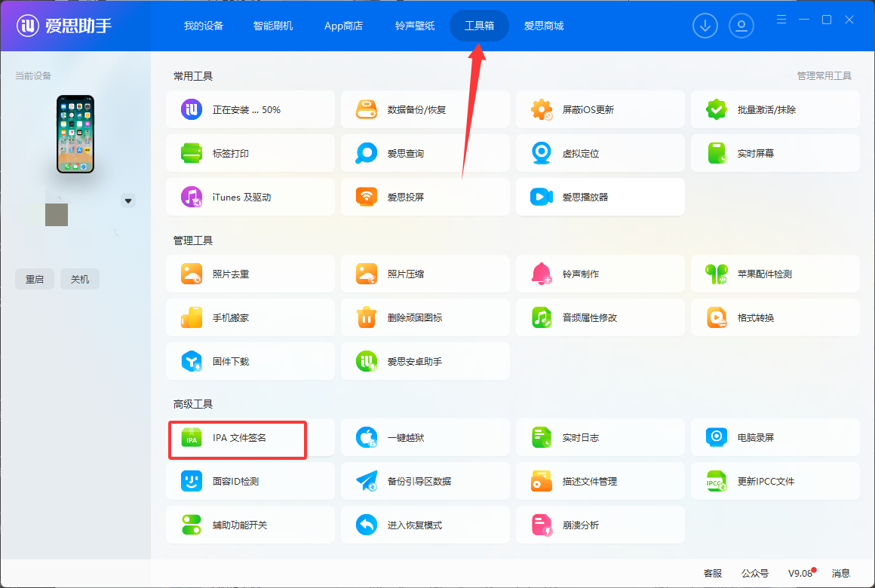This screenshot has height=588, width=875.
Task: Open the 照片压缩 photo compression tool
Action: click(x=405, y=274)
